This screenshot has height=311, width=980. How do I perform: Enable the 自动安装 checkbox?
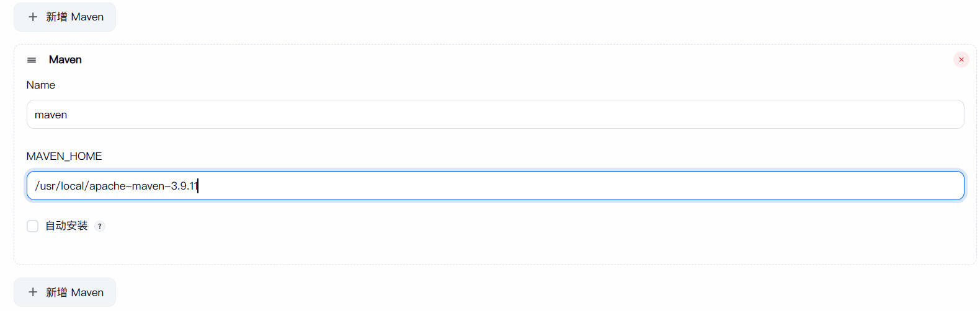tap(33, 226)
